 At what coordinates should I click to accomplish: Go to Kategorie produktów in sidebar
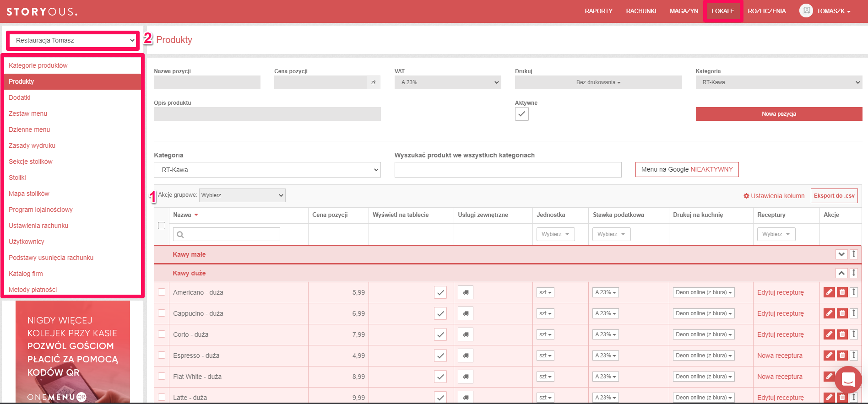pyautogui.click(x=38, y=65)
